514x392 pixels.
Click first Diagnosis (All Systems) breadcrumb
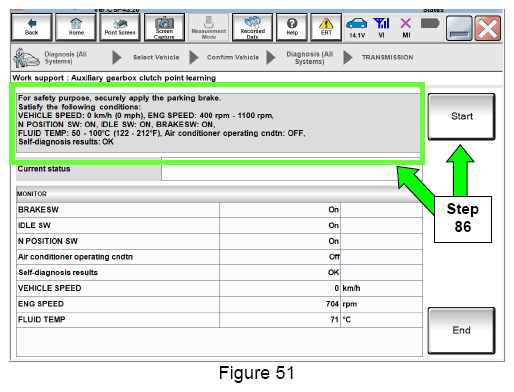[66, 58]
